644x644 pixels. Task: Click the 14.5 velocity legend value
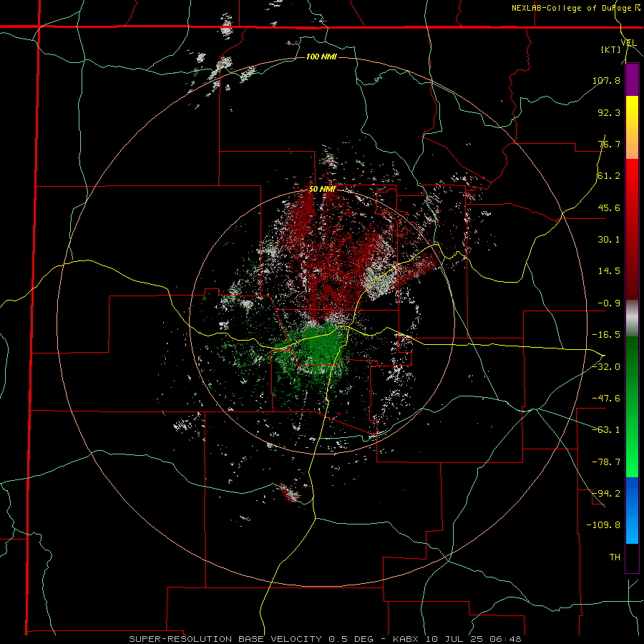[609, 271]
